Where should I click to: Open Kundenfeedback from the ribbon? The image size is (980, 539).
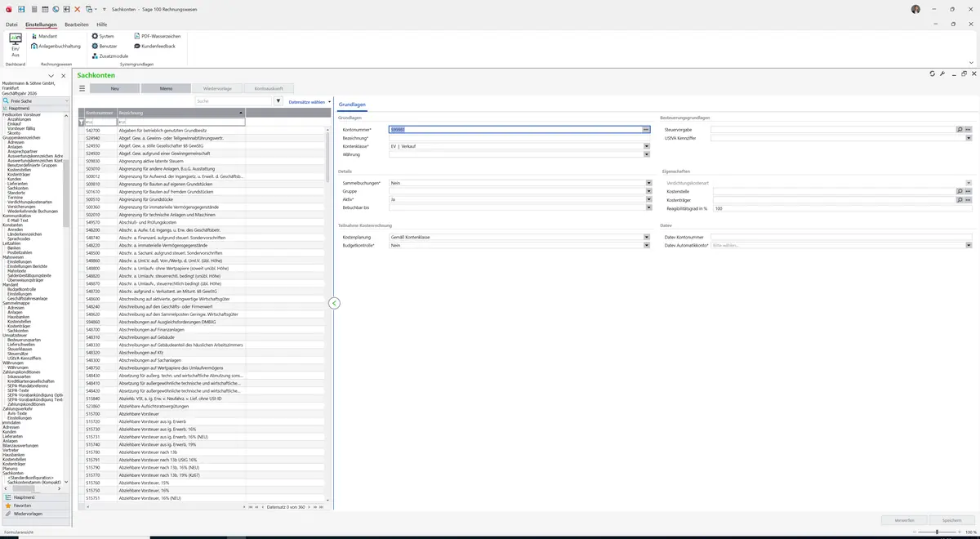[154, 46]
